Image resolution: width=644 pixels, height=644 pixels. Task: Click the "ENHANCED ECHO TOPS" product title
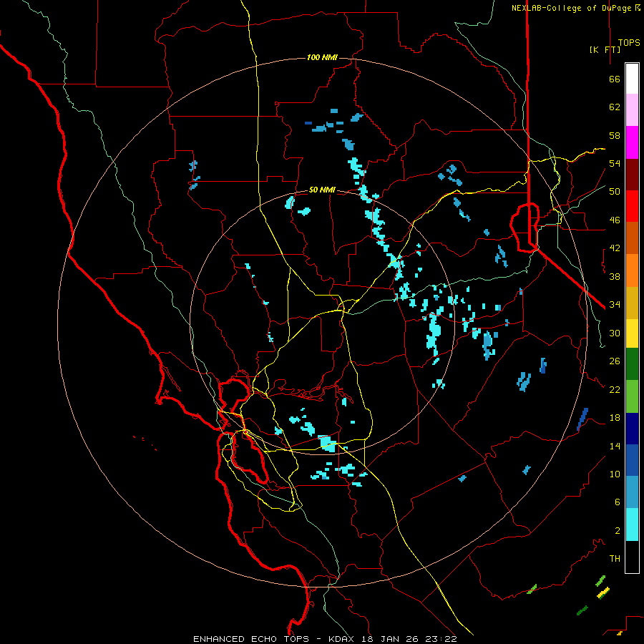[x=251, y=639]
